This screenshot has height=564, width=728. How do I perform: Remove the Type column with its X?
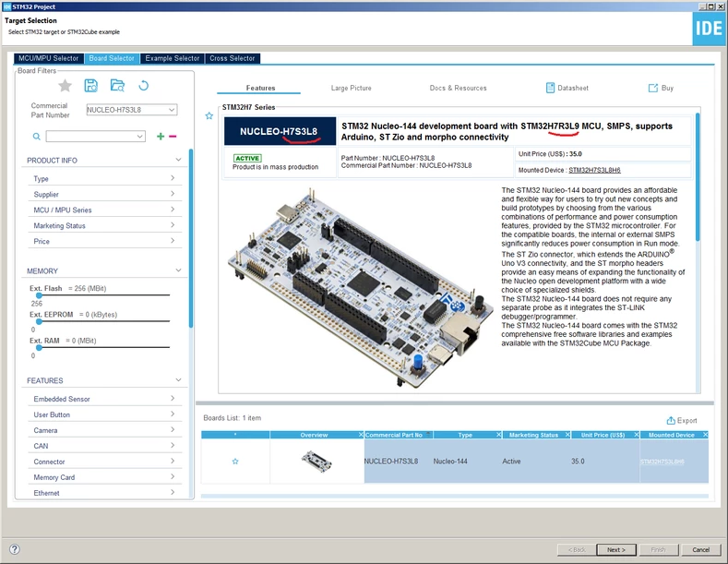(x=498, y=435)
